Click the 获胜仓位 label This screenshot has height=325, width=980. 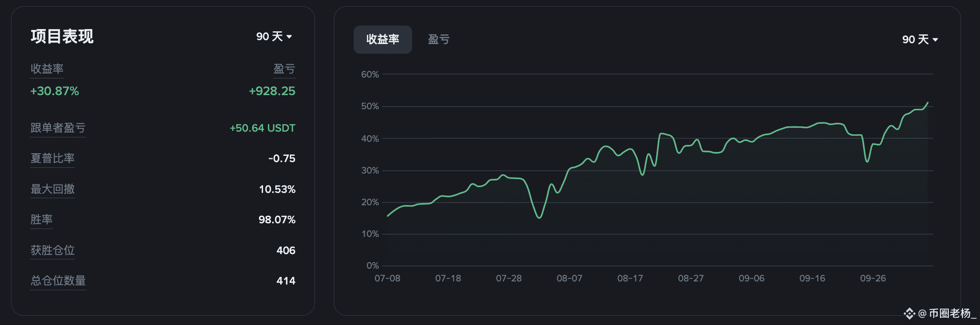click(x=52, y=250)
